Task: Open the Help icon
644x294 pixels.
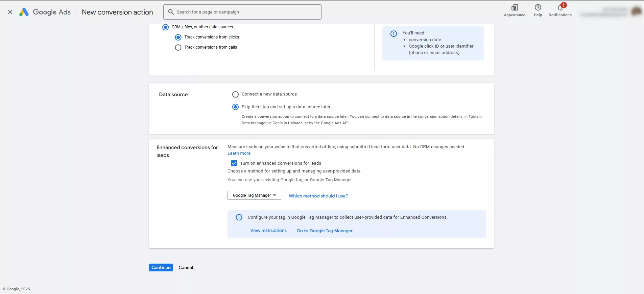Action: (x=538, y=8)
